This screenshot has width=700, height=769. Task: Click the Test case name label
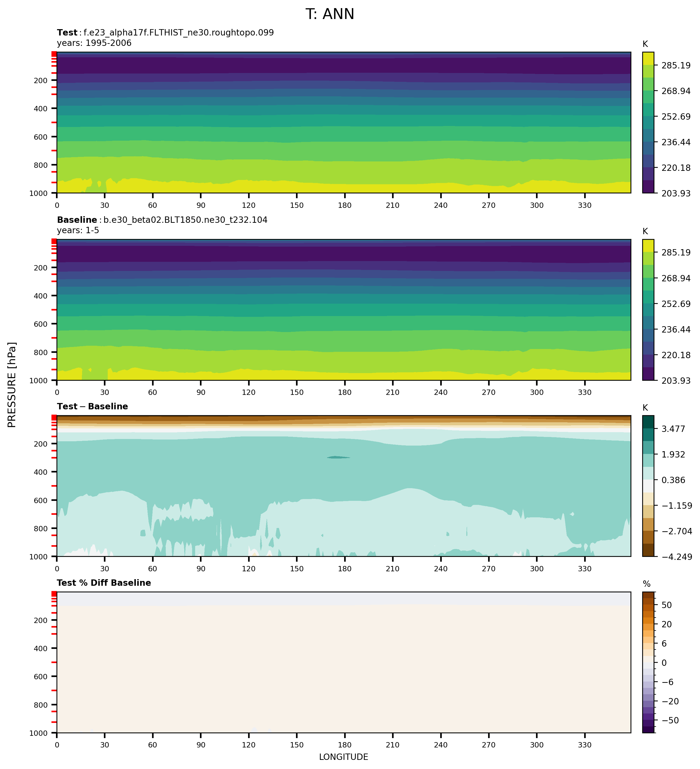point(165,33)
